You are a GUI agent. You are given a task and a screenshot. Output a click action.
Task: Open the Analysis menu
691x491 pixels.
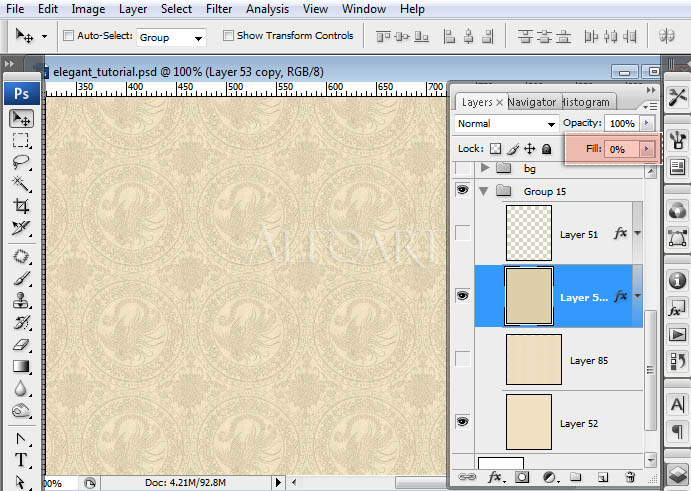(267, 9)
